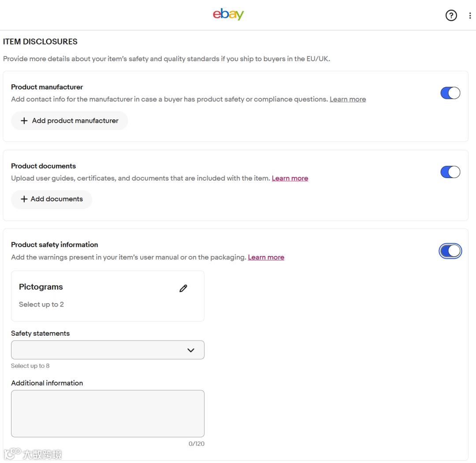The height and width of the screenshot is (463, 476).
Task: Click the pencil icon to edit Pictograms
Action: pyautogui.click(x=183, y=288)
